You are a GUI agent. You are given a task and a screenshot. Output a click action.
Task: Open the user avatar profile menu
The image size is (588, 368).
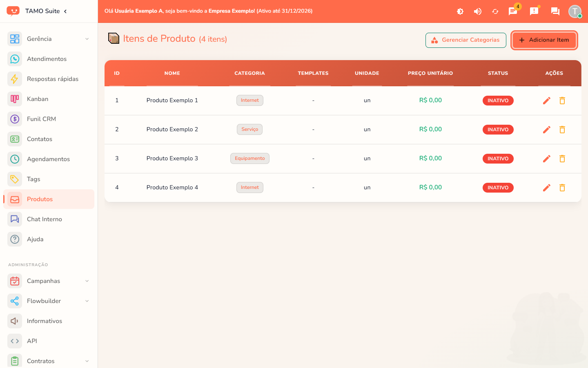[x=575, y=11]
